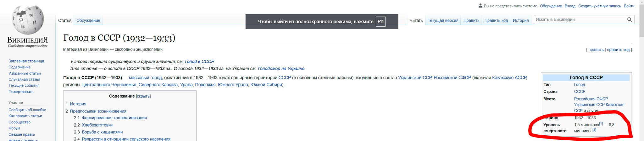Open Форум in sidebar
Viewport: 644px width, 141px height.
tap(14, 128)
